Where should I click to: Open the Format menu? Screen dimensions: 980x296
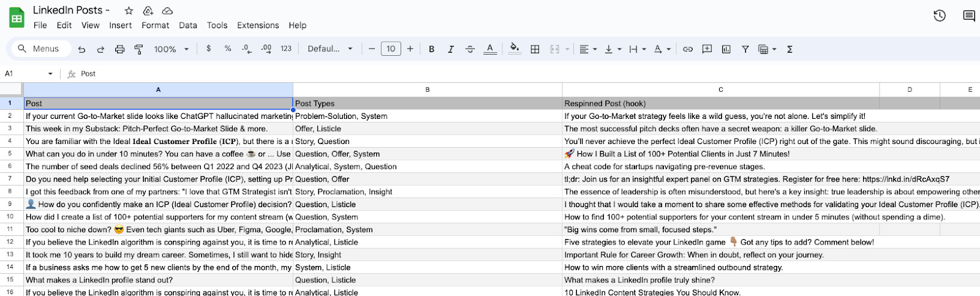[156, 25]
